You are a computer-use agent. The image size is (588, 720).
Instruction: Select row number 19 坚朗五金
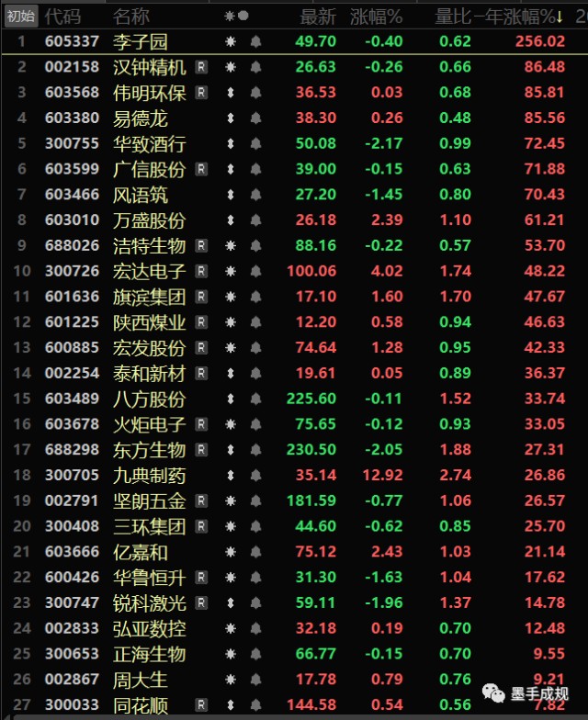coord(22,501)
